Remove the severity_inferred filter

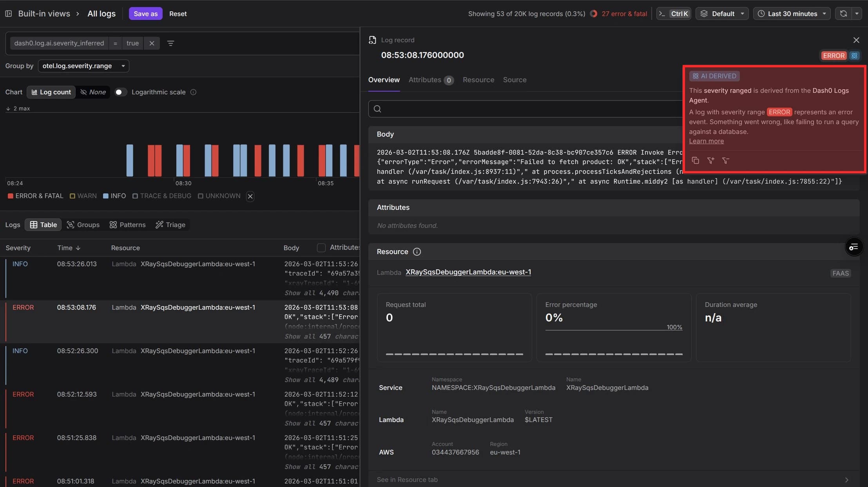[x=152, y=43]
